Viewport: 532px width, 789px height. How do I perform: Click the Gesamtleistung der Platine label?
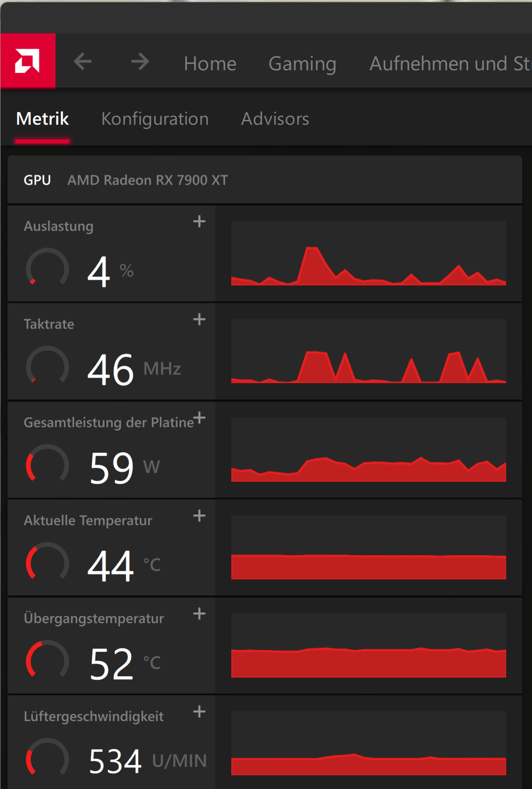[109, 422]
